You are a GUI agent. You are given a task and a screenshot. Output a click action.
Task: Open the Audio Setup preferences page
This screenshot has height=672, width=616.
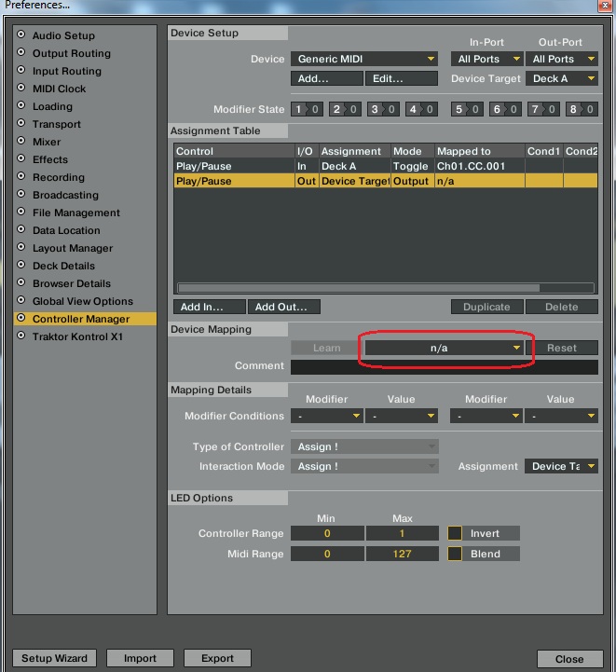63,35
